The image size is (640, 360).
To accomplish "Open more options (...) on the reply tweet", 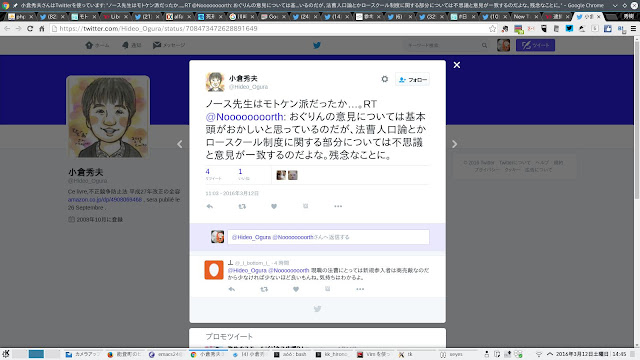I will (360, 289).
